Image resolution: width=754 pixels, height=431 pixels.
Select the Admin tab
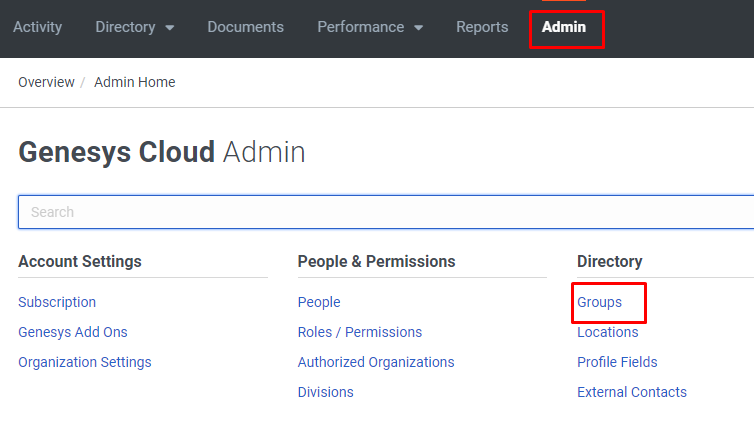coord(564,27)
